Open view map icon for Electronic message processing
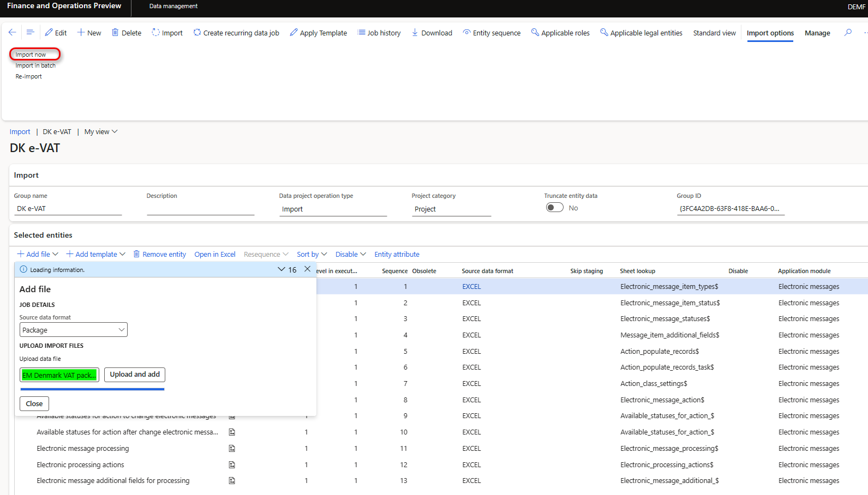 [232, 449]
